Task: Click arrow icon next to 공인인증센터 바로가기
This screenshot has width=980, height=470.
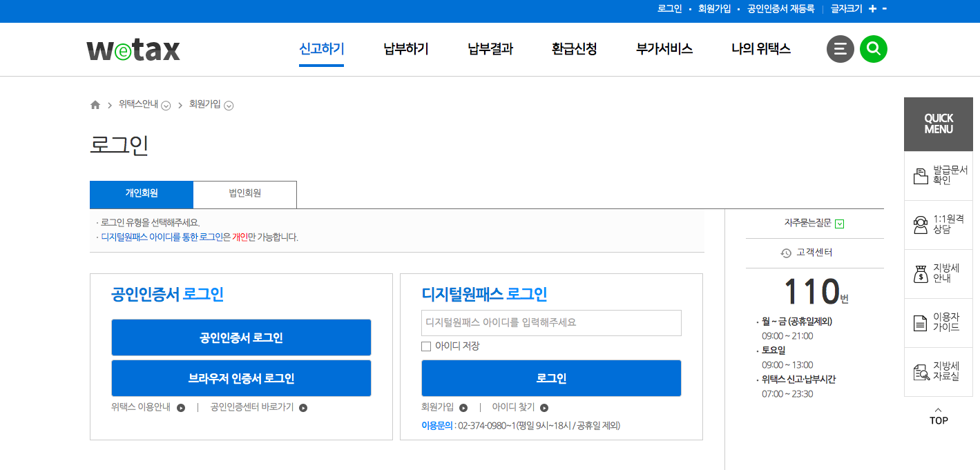Action: 303,408
